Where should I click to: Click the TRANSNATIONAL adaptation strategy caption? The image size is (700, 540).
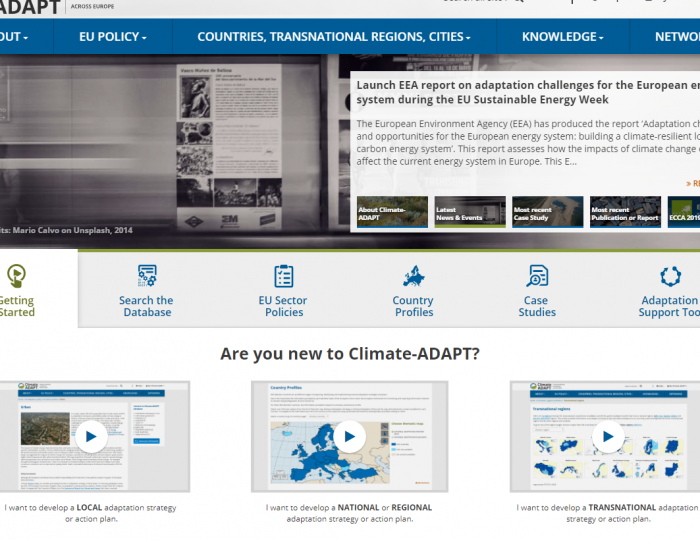coord(608,513)
